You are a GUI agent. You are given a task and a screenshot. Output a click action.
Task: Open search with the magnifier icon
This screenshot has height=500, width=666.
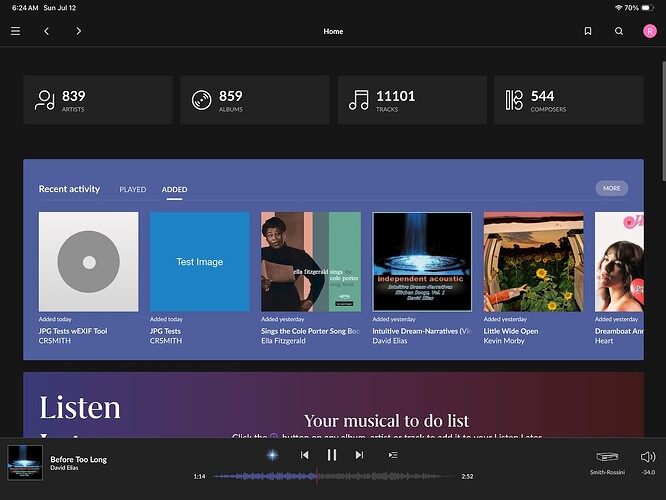click(619, 31)
